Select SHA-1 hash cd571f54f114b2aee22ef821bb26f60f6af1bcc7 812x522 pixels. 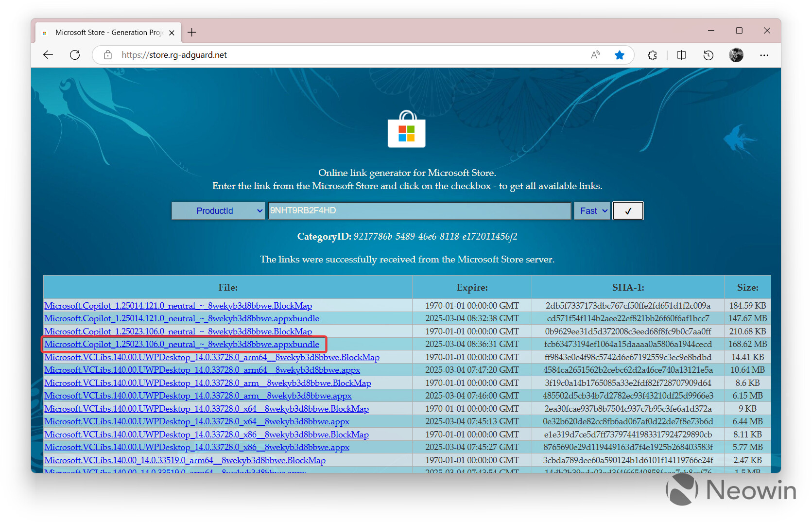click(x=628, y=318)
